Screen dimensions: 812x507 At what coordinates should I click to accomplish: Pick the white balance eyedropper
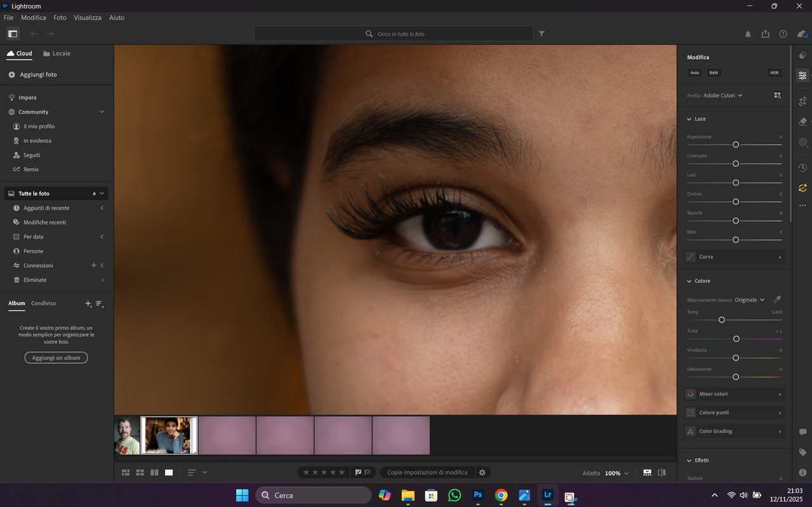pos(777,300)
